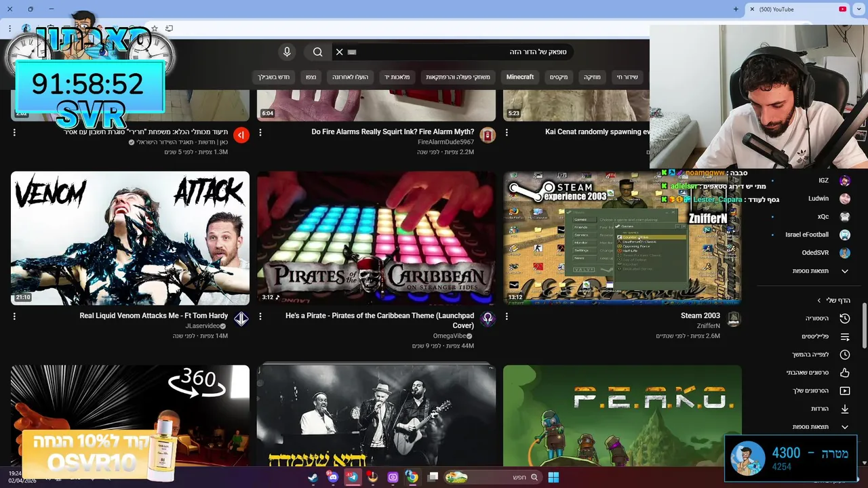Click the Do Fire Alarms Really Squirt Ink title
Screen dimensions: 868x488
tap(393, 132)
